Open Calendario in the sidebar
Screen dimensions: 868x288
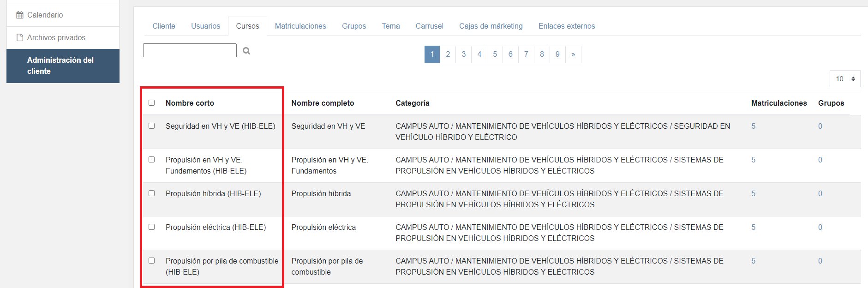[x=45, y=15]
